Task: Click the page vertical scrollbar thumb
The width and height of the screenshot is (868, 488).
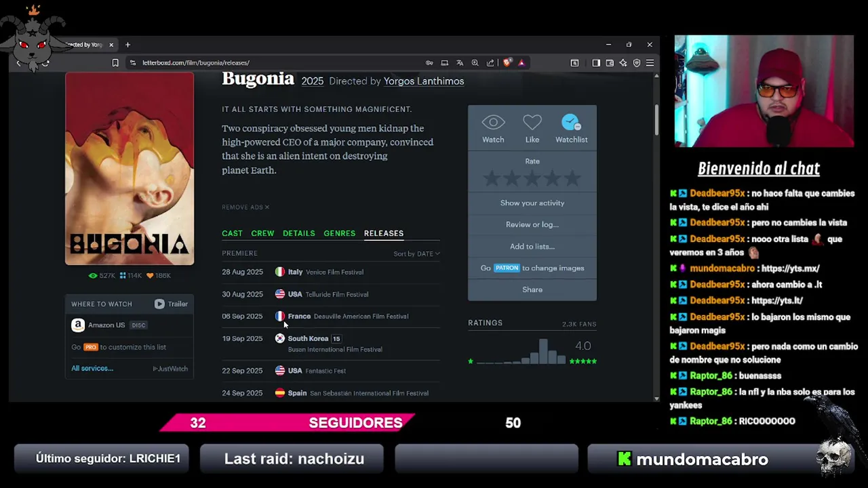Action: (x=656, y=119)
